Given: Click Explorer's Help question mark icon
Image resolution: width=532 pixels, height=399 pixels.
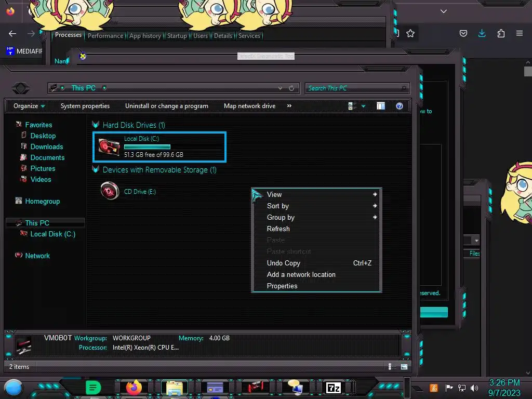Looking at the screenshot, I should (x=400, y=106).
